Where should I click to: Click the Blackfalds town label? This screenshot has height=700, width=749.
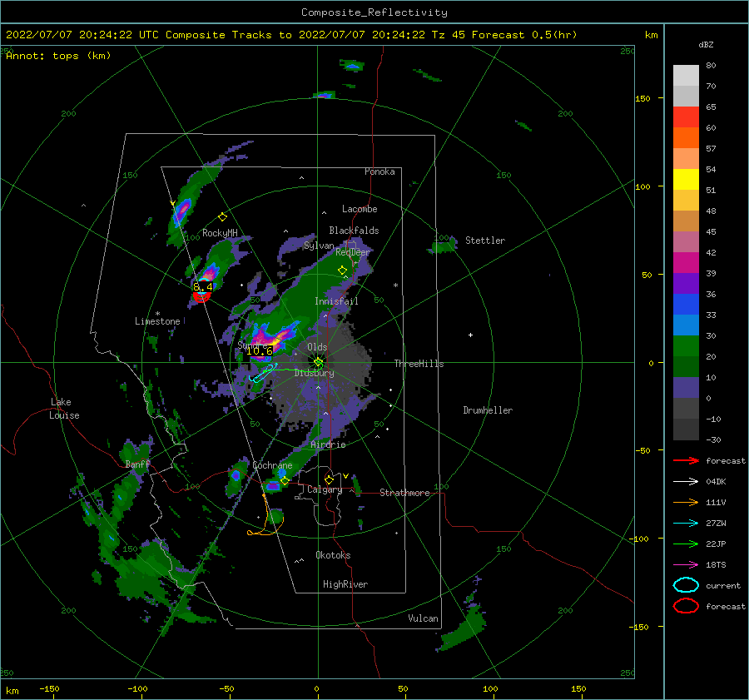coord(354,231)
